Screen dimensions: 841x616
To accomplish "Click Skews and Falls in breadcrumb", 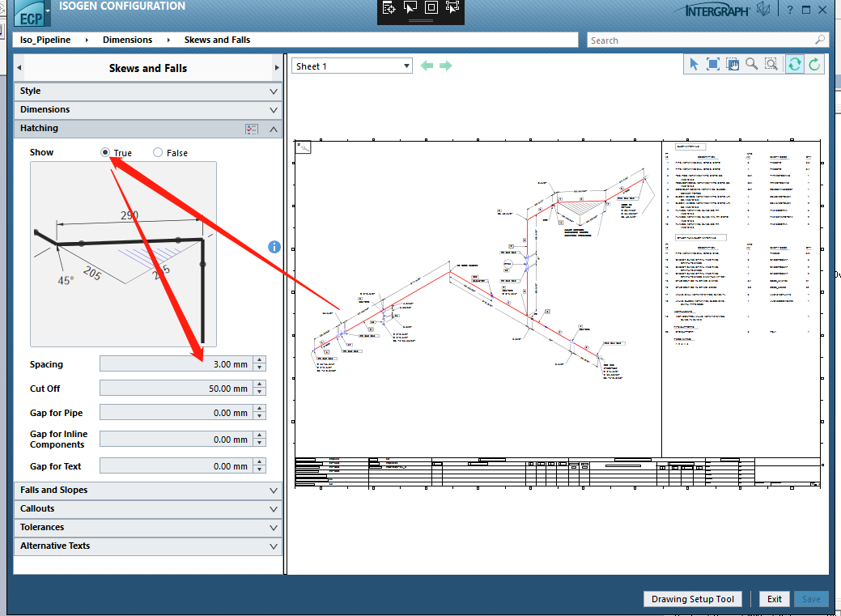I will point(217,40).
